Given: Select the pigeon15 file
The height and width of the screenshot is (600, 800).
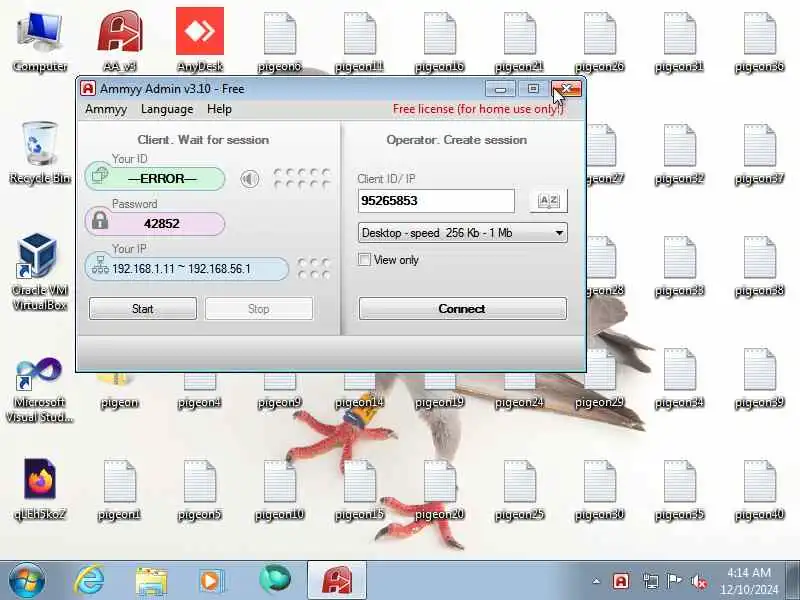Looking at the screenshot, I should coord(360,491).
